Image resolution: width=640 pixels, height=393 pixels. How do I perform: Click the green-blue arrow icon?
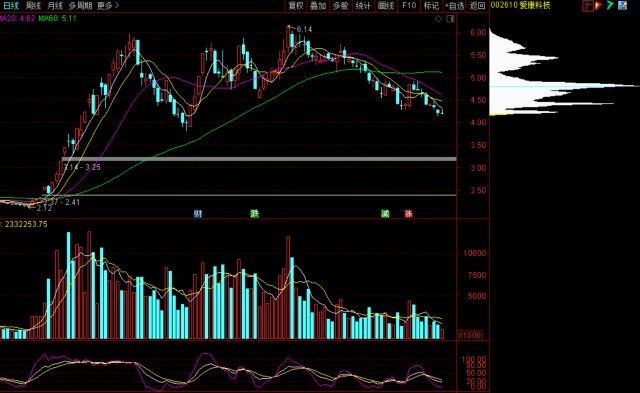610,6
